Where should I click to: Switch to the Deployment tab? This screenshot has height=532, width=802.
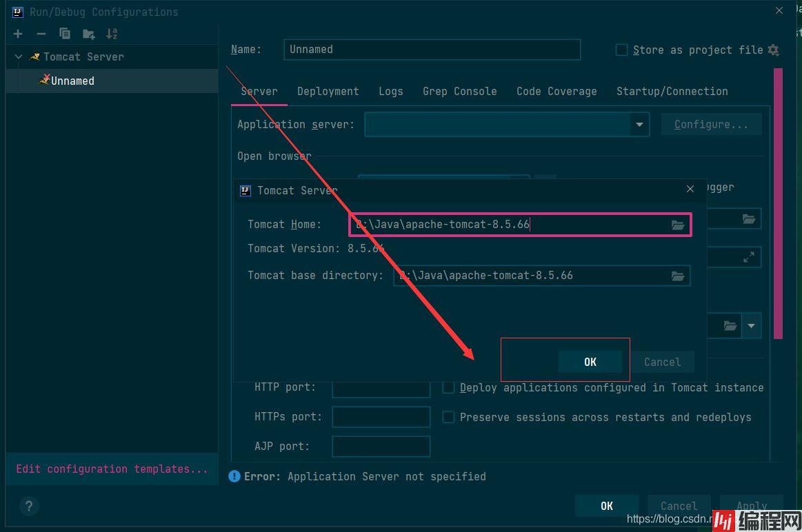tap(328, 91)
